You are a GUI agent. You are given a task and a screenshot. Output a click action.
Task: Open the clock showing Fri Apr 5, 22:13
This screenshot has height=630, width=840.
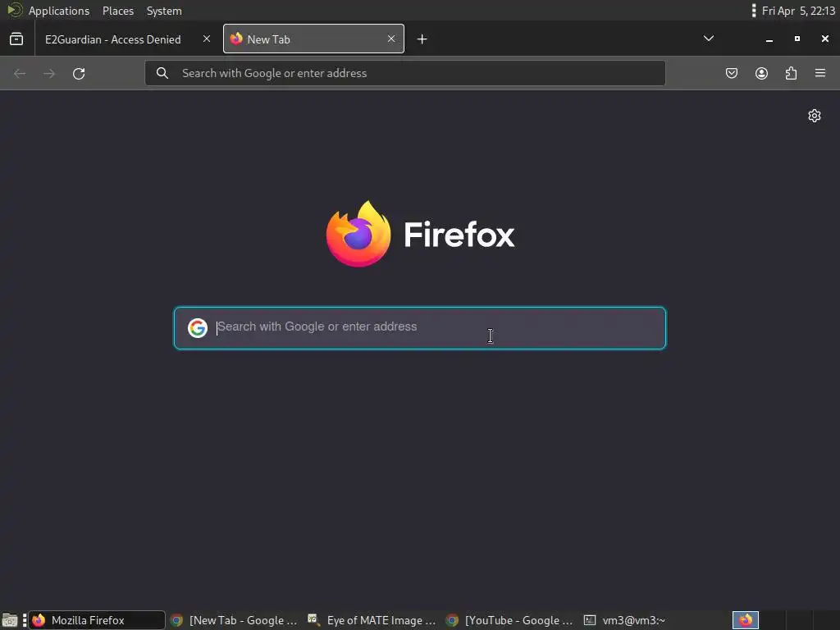798,11
